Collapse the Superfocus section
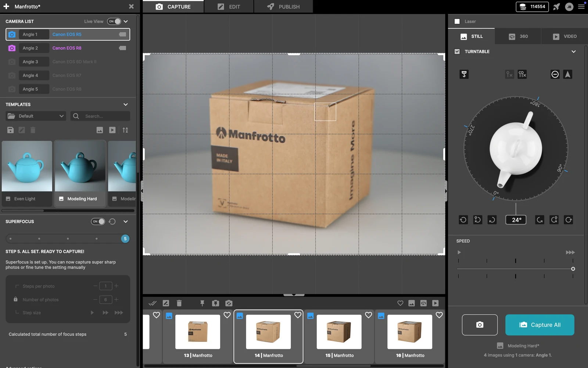This screenshot has height=368, width=588. tap(126, 222)
